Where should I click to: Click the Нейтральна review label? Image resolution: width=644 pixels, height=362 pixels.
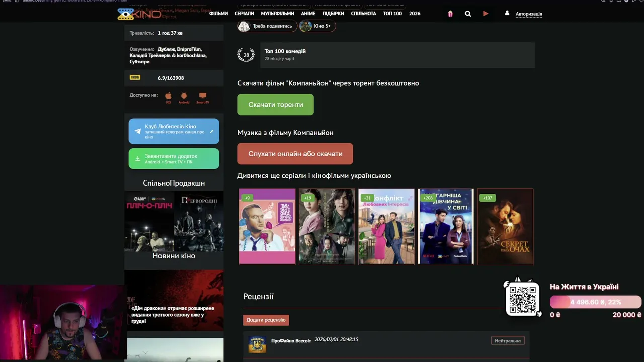tap(508, 341)
